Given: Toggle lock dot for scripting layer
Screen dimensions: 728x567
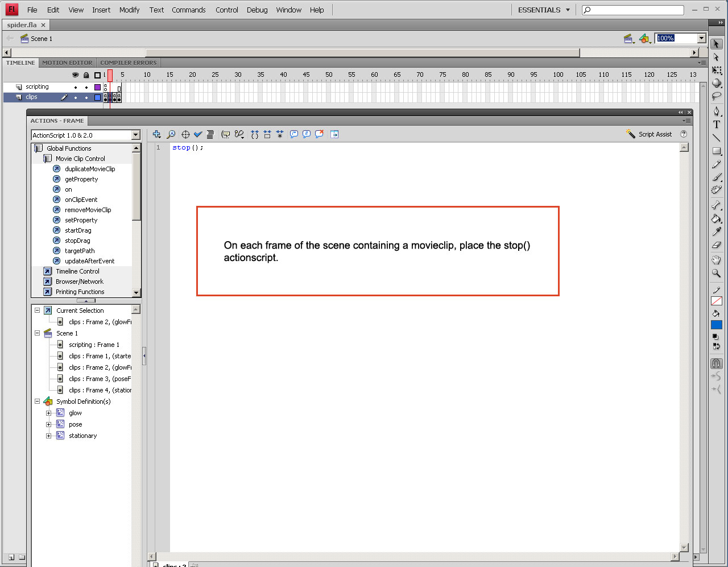Looking at the screenshot, I should [x=86, y=88].
